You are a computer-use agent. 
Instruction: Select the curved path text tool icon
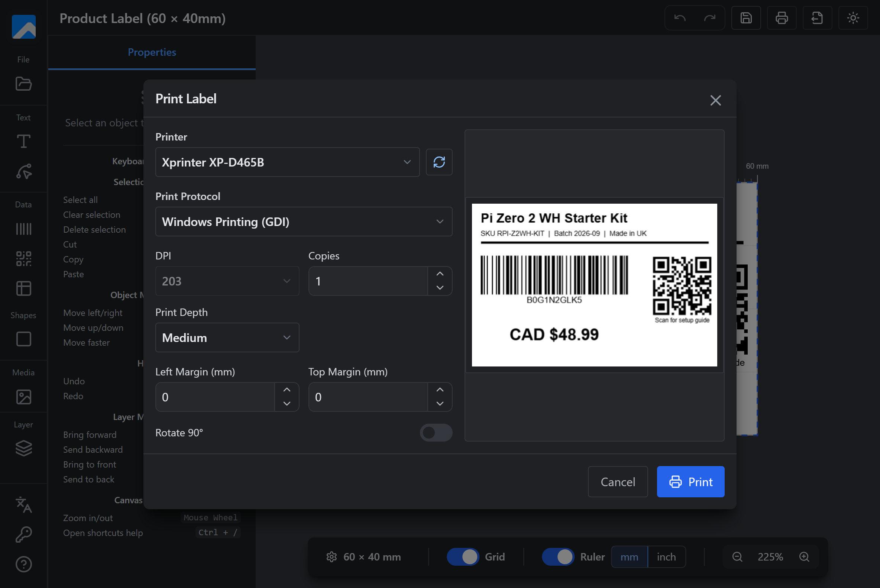pos(24,171)
